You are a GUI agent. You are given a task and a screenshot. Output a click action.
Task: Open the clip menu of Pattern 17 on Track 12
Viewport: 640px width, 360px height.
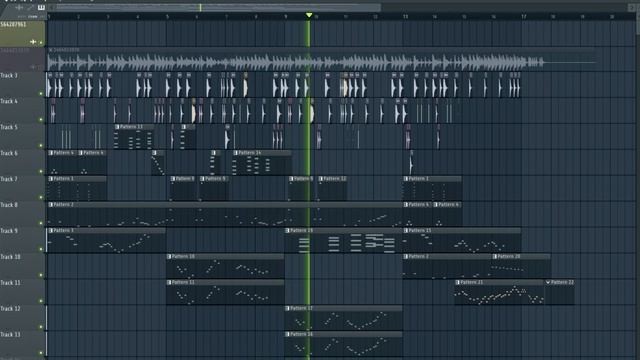287,308
